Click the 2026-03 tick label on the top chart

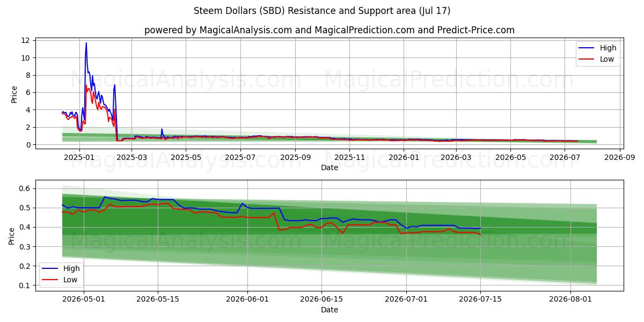(456, 157)
